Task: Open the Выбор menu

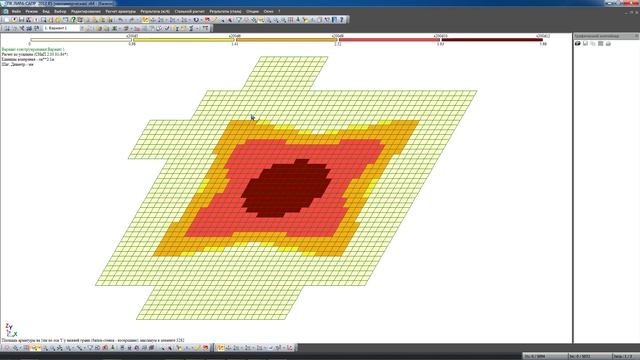Action: [60, 11]
